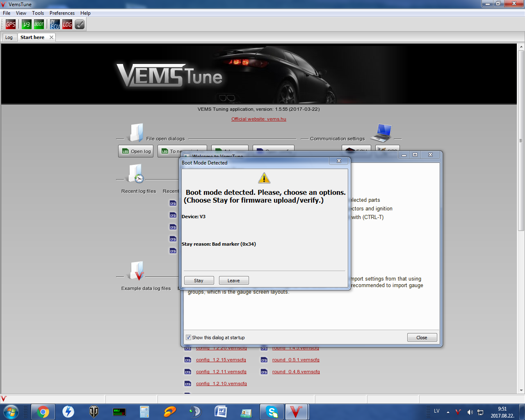Open Google Chrome from the taskbar
The height and width of the screenshot is (420, 525).
pos(43,411)
